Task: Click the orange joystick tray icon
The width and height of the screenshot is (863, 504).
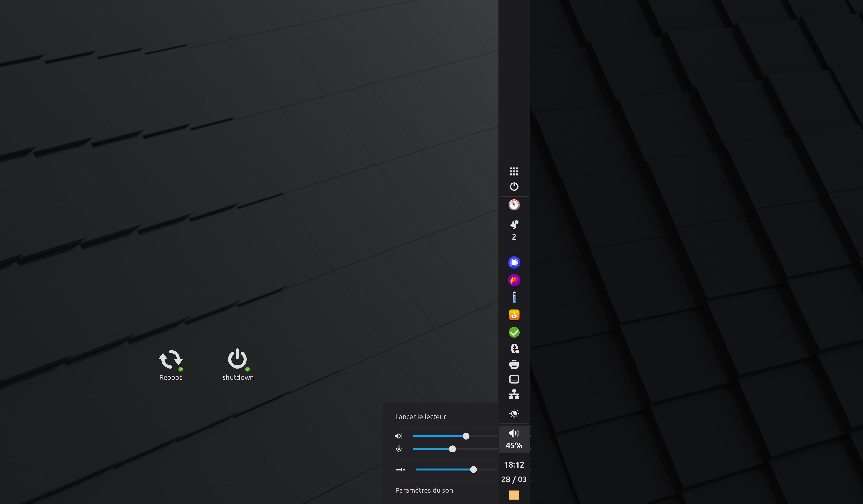Action: point(514,315)
